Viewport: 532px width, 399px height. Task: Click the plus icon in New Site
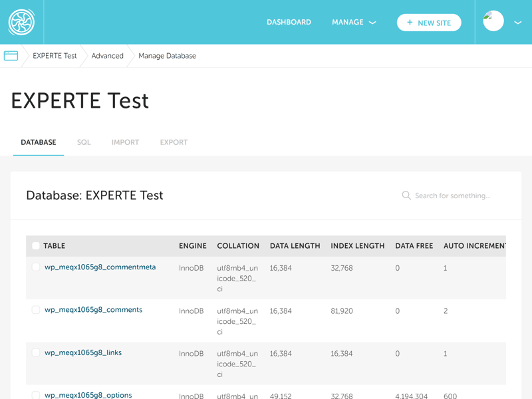click(x=410, y=23)
